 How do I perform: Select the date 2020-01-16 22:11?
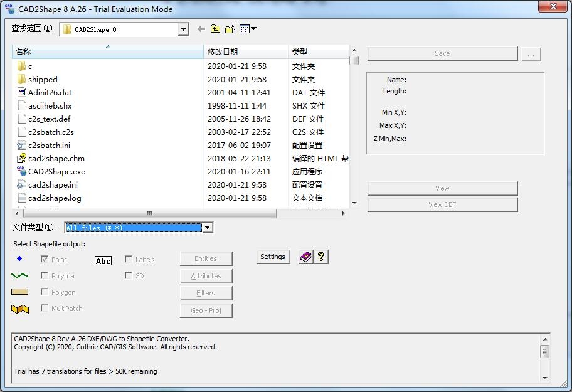239,171
